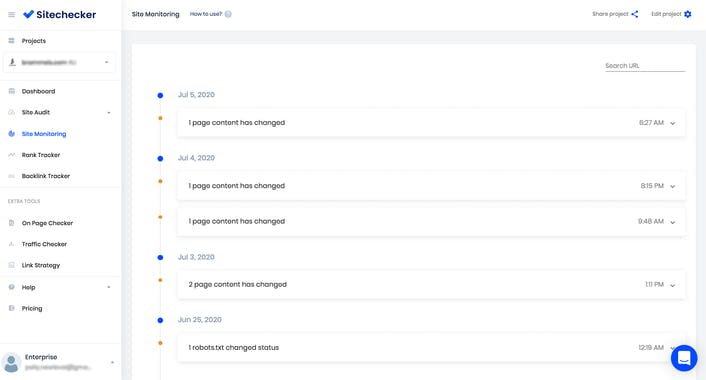Open the project selector dropdown

click(x=59, y=62)
